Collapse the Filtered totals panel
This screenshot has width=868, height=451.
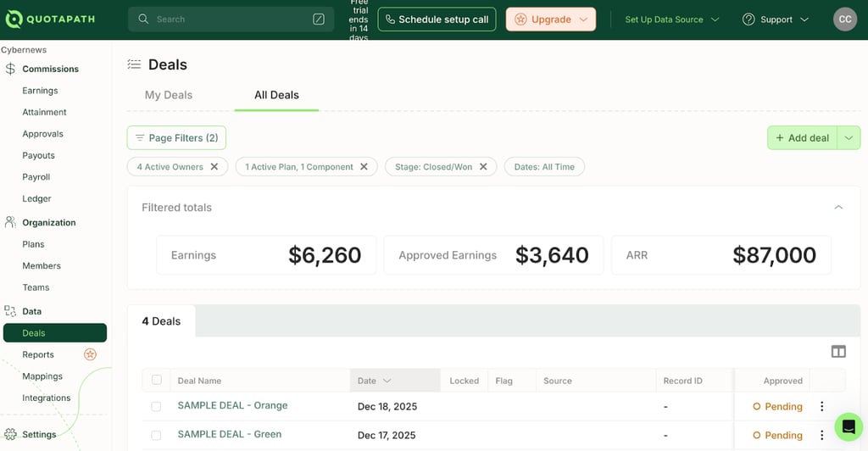click(838, 207)
